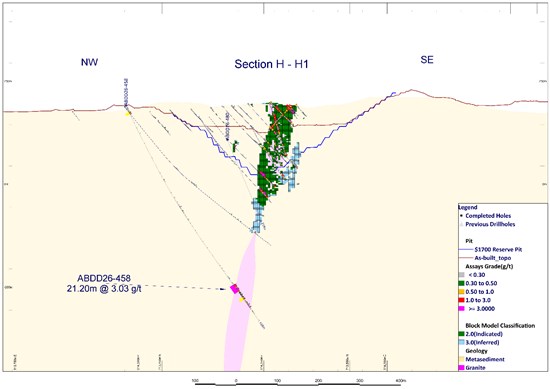The height and width of the screenshot is (389, 550).
Task: Click the light blue "3.0(Inferred)" swatch
Action: point(462,342)
